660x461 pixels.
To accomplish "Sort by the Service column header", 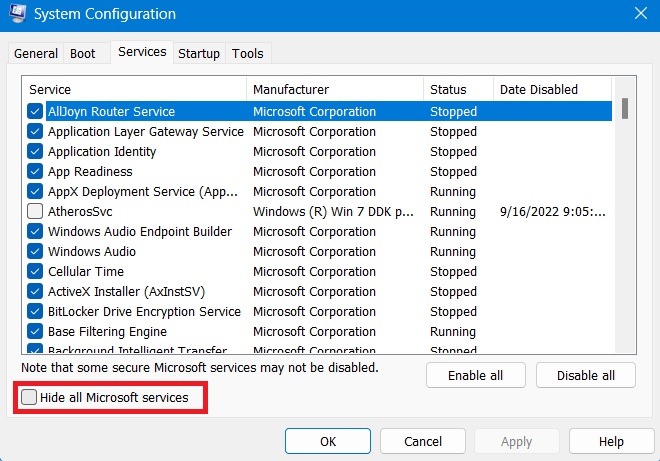I will [134, 89].
